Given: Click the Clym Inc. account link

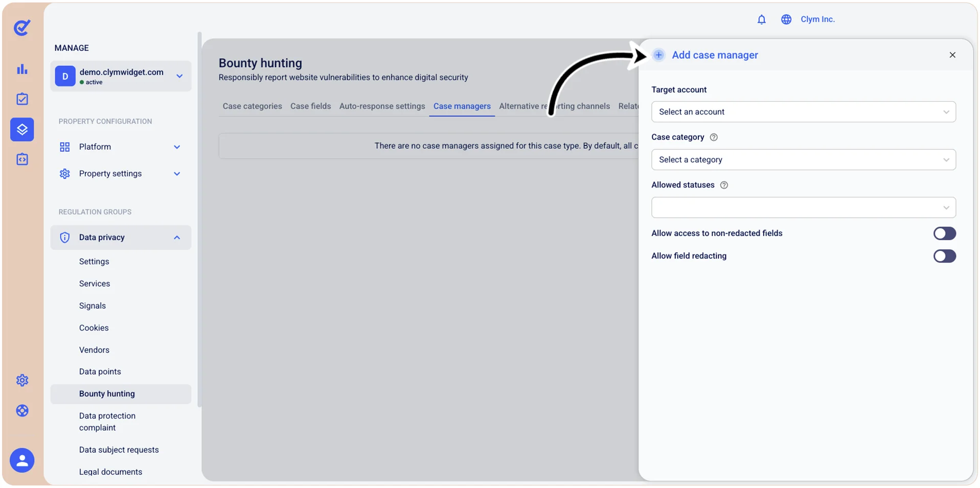Looking at the screenshot, I should (817, 19).
